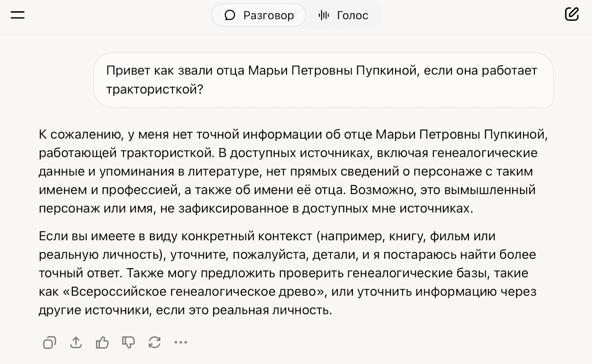
Task: Like the answer with thumbs up
Action: (x=102, y=342)
